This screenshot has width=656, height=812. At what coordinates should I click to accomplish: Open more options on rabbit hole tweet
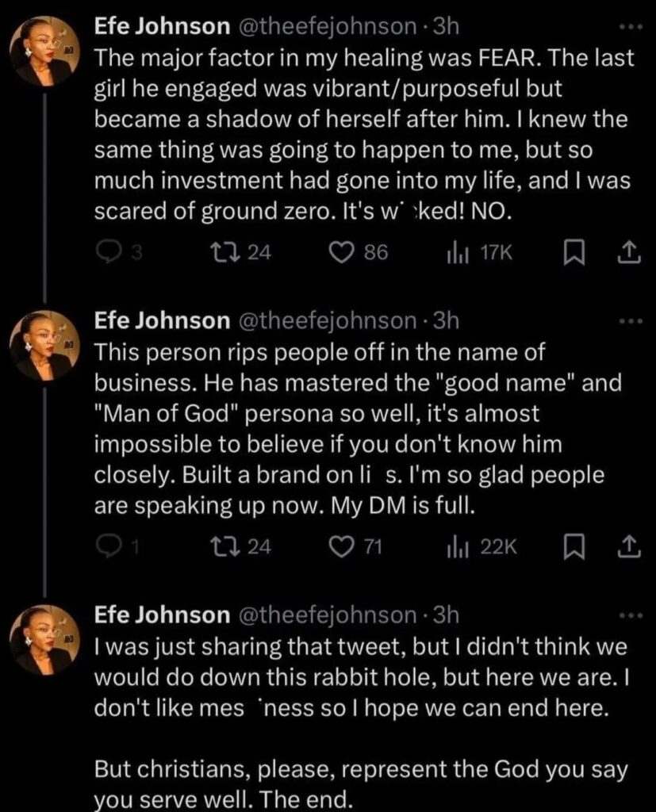(x=627, y=615)
